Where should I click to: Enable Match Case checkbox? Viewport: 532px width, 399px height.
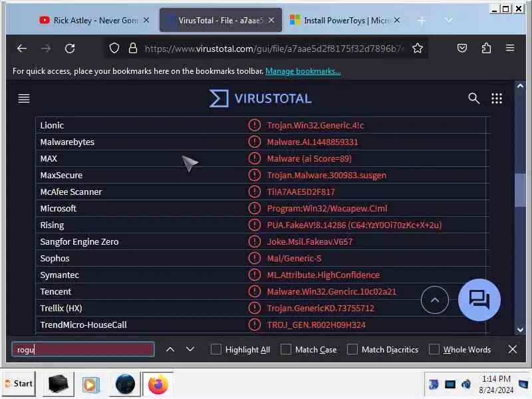[286, 349]
